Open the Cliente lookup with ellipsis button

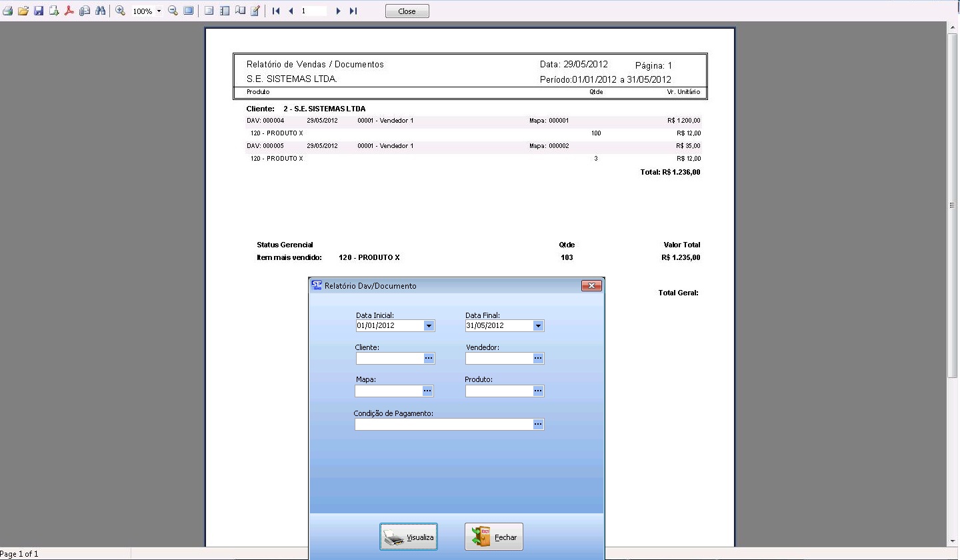pos(429,359)
